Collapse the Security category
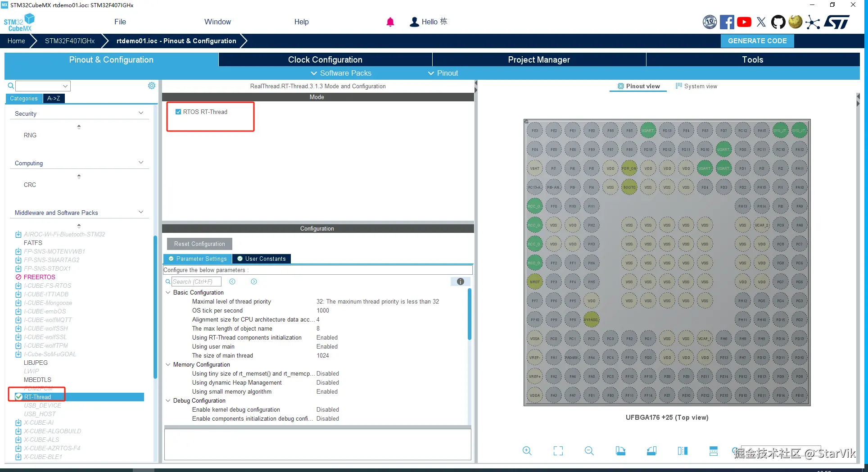Viewport: 868px width, 472px height. pyautogui.click(x=141, y=113)
